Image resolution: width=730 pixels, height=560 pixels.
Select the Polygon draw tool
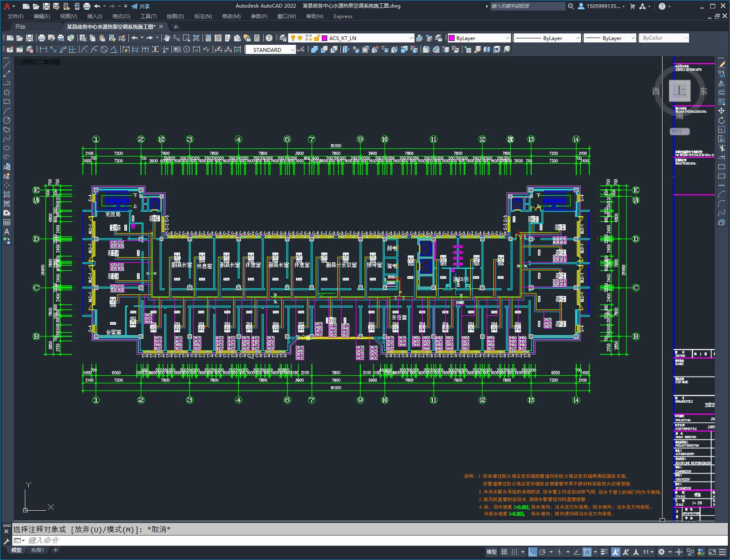point(7,92)
